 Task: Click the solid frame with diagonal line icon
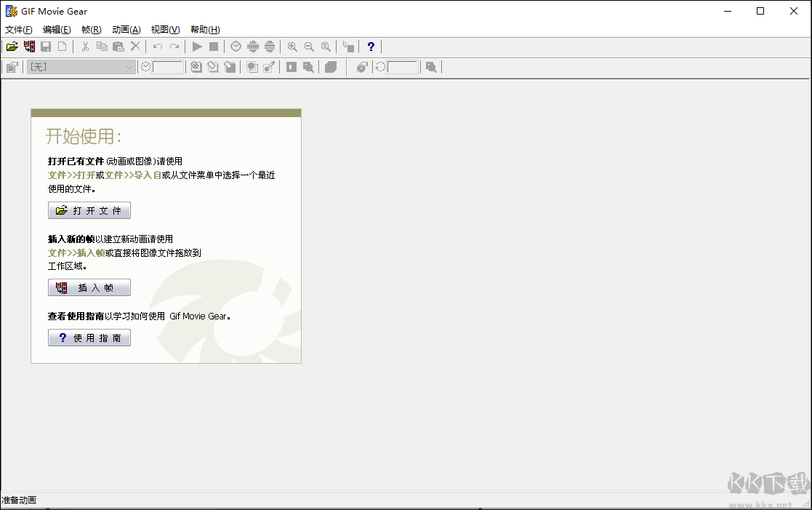pyautogui.click(x=230, y=67)
